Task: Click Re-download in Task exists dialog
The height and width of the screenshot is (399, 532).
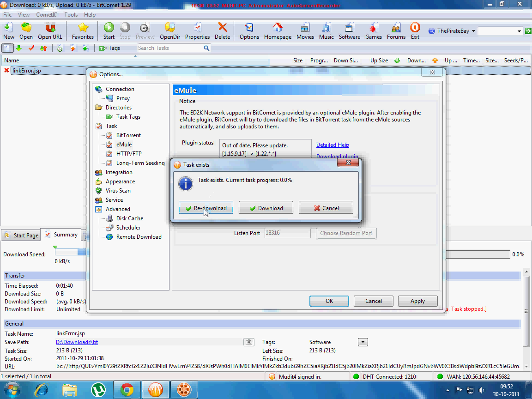Action: (206, 208)
